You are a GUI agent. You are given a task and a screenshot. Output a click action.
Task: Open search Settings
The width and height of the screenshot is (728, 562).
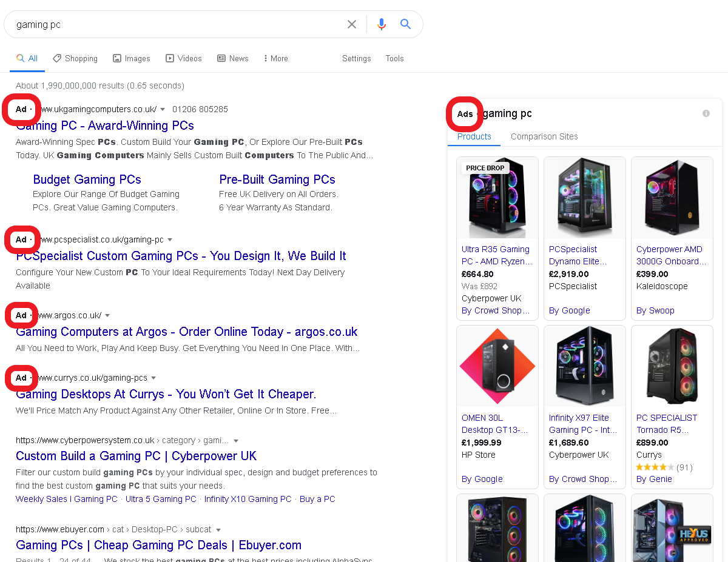click(357, 58)
